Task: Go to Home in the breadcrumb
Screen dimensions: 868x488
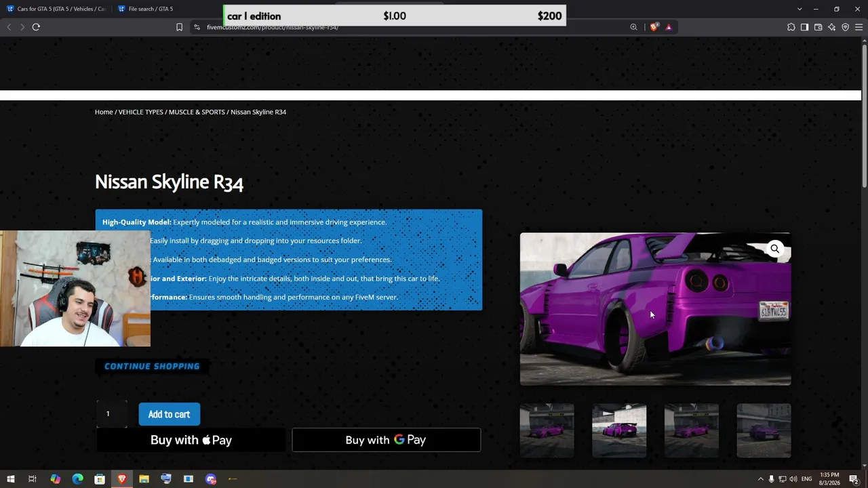Action: click(104, 112)
